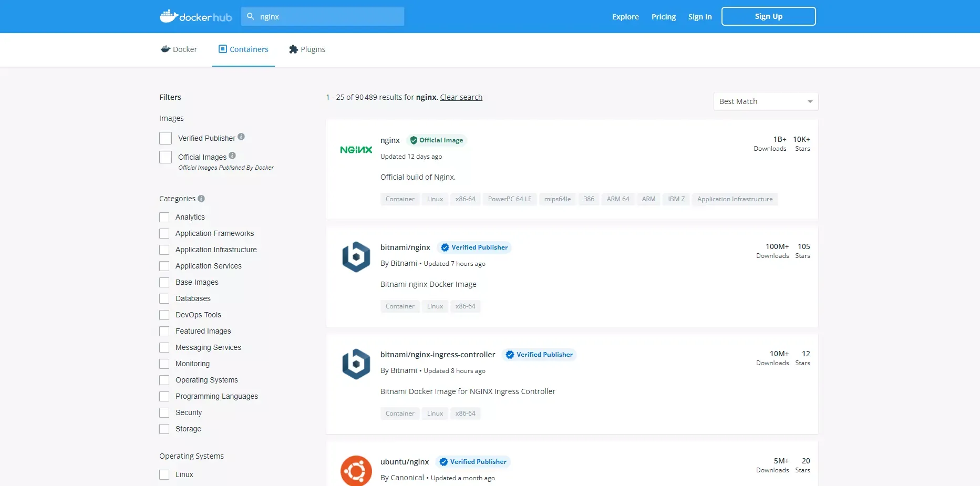Open the Best Match sort dropdown
Viewport: 980px width, 486px height.
coord(765,101)
